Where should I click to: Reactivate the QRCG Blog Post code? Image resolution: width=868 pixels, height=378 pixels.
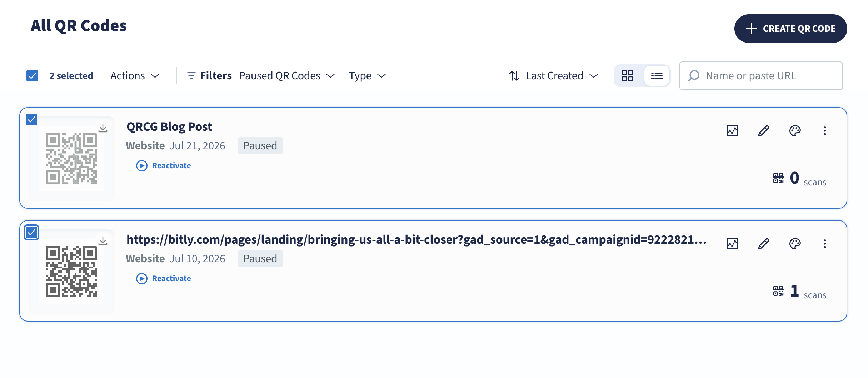pos(164,166)
